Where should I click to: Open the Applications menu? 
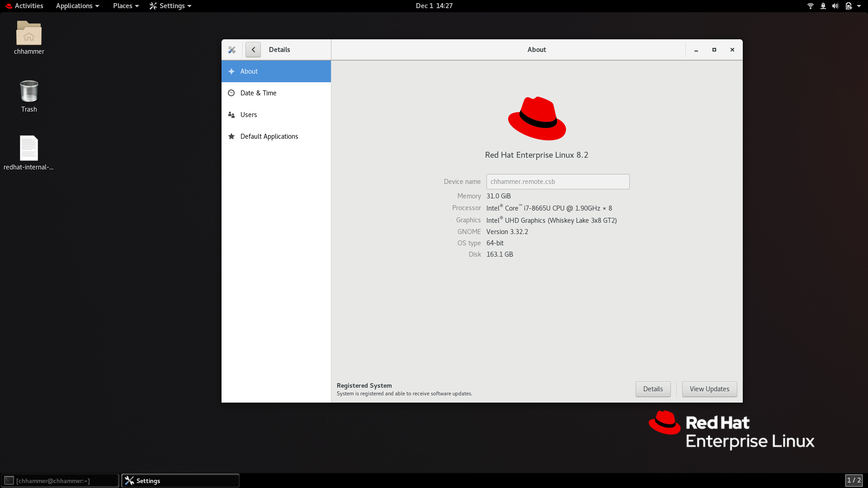pyautogui.click(x=77, y=6)
